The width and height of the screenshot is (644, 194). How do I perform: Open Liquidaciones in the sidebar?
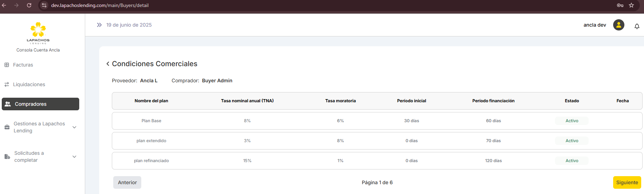[29, 84]
